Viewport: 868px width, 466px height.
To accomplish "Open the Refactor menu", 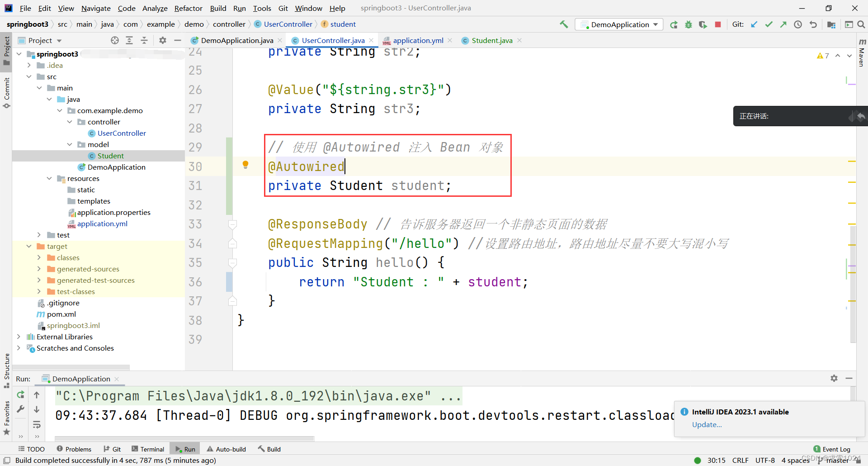I will click(188, 8).
